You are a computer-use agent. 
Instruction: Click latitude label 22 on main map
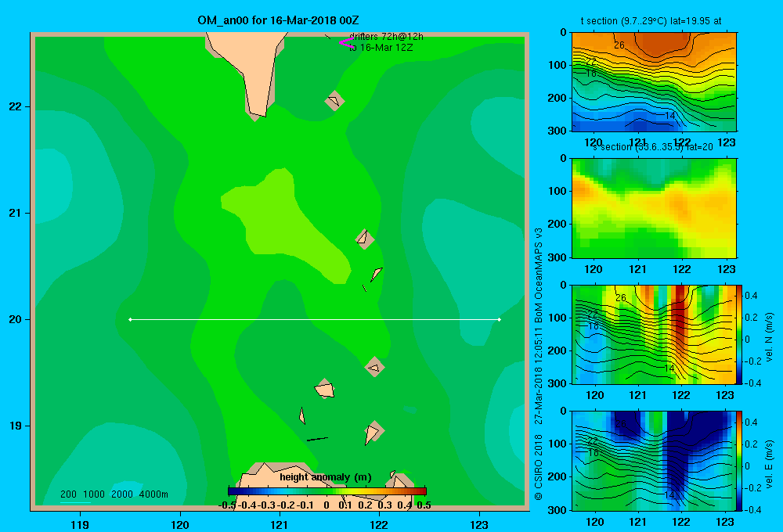tap(16, 107)
